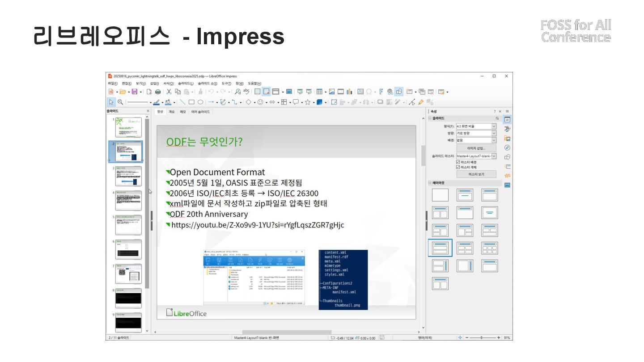644x362 pixels.
Task: Open the 파일 menu
Action: 112,84
